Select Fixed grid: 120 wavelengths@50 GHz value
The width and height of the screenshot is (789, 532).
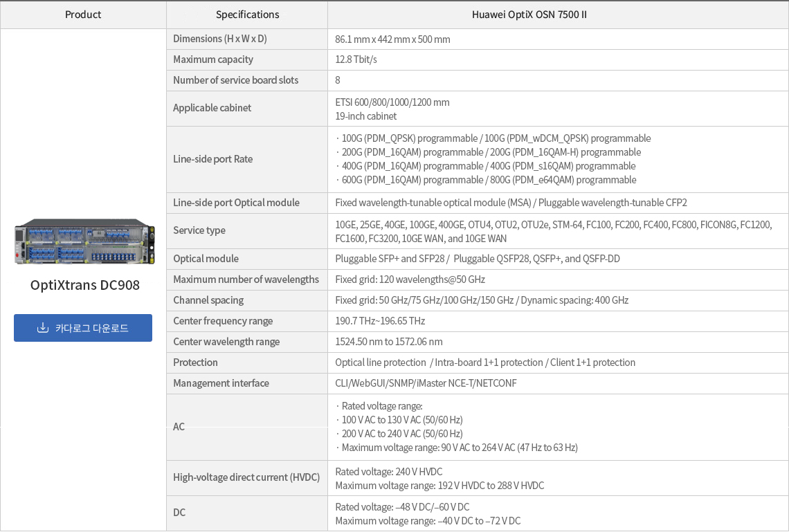coord(410,279)
